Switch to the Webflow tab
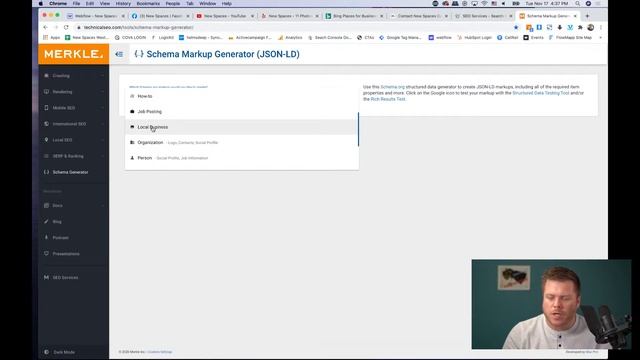Image resolution: width=640 pixels, height=360 pixels. coord(96,16)
